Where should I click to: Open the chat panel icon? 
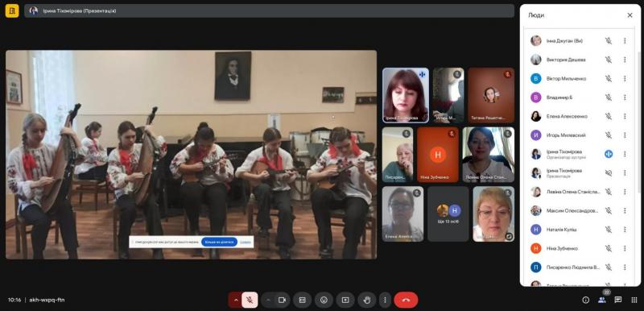click(x=617, y=300)
